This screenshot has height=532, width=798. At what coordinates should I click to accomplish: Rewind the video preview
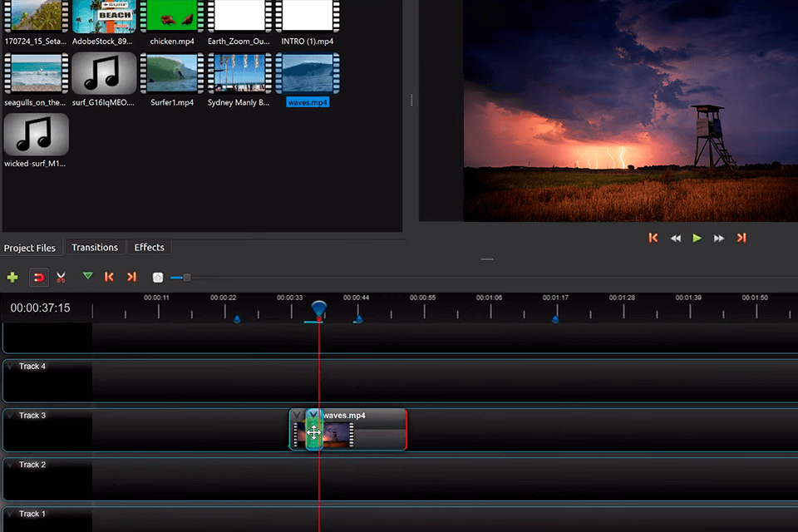pyautogui.click(x=675, y=239)
